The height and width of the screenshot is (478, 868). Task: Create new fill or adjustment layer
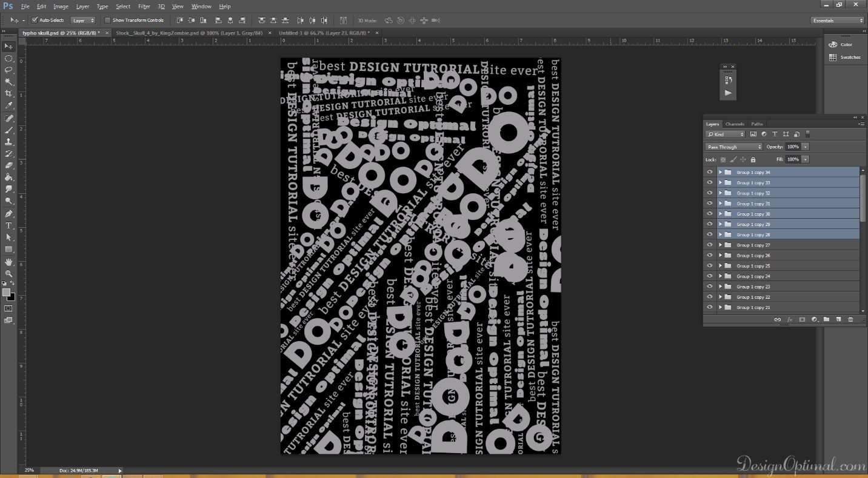pos(814,319)
